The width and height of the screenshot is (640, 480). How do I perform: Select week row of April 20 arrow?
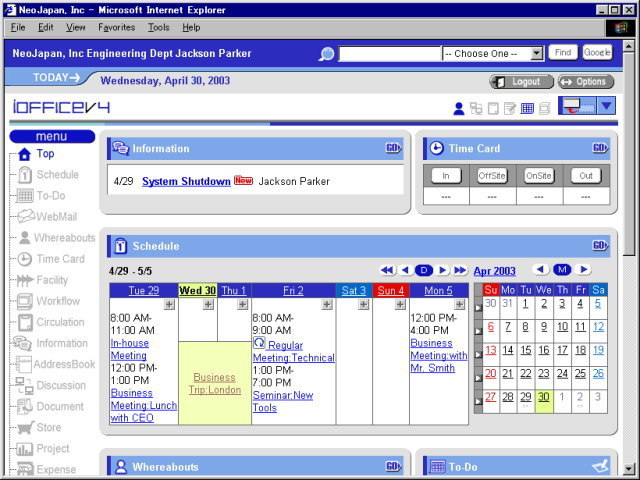point(478,378)
